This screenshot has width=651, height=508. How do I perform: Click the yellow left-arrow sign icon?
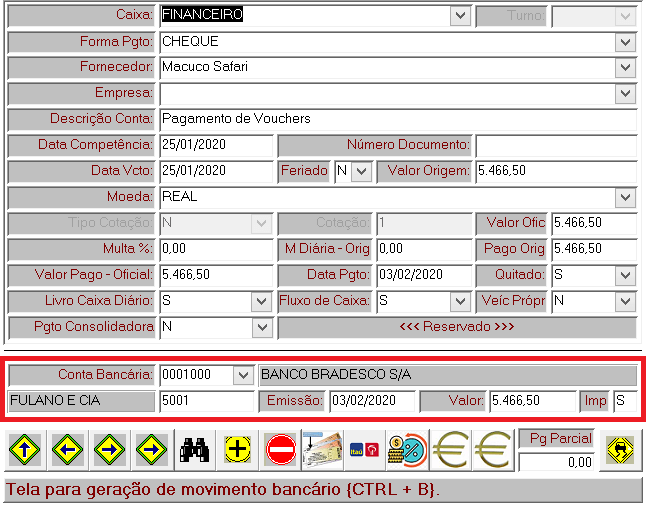[x=66, y=451]
